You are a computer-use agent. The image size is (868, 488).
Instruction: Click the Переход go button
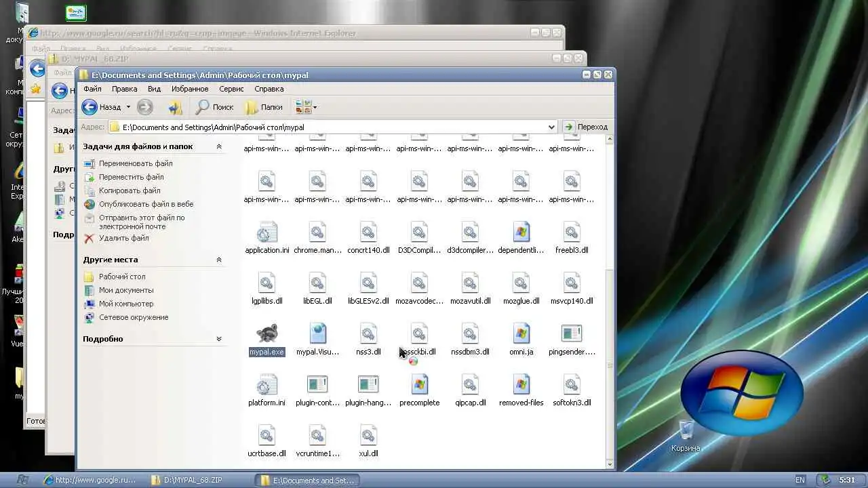tap(587, 127)
